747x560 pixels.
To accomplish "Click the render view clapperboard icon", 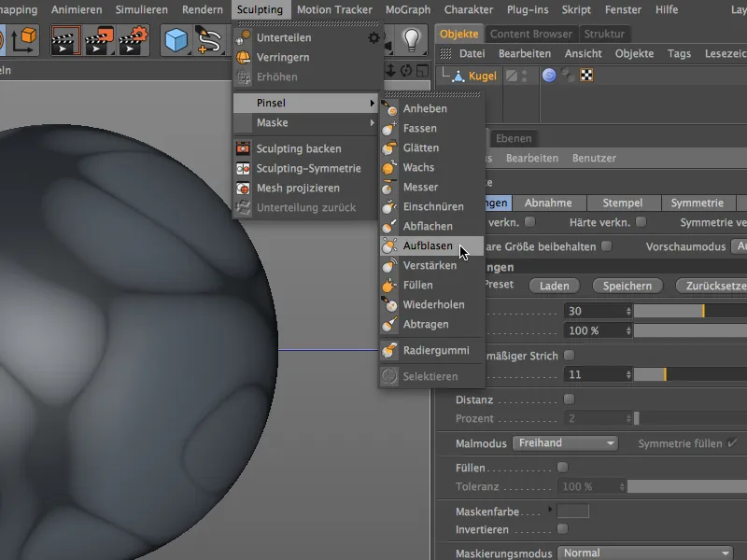I will tap(65, 40).
